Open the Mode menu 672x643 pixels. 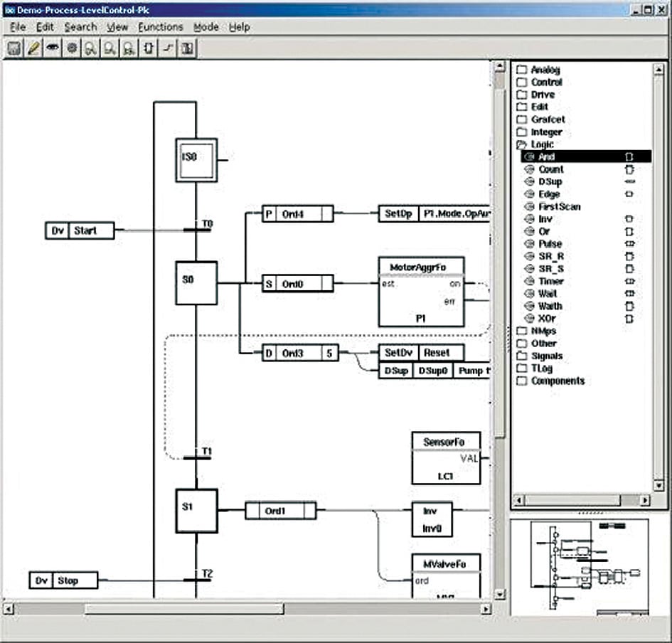206,27
